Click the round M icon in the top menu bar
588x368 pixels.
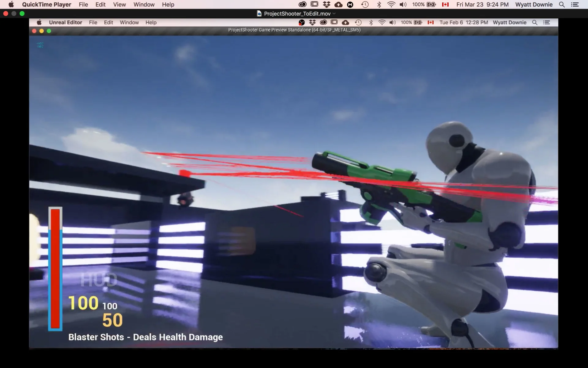click(350, 5)
